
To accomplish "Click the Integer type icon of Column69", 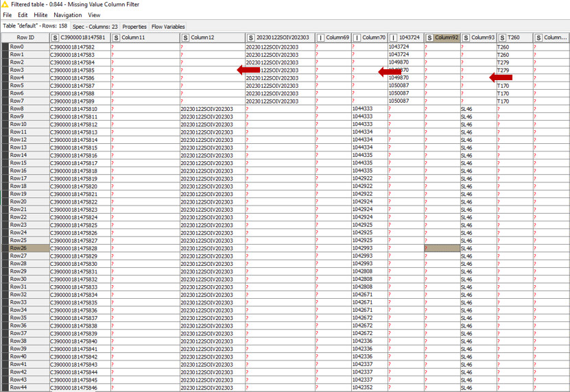I will tap(320, 38).
